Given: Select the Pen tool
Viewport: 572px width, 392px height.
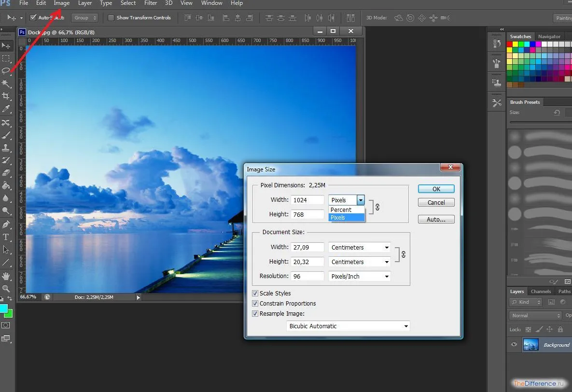Looking at the screenshot, I should (x=6, y=224).
